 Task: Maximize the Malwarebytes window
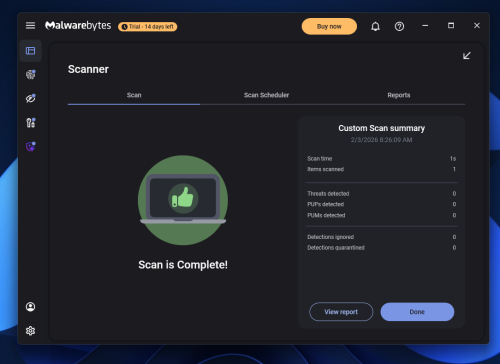(x=451, y=26)
